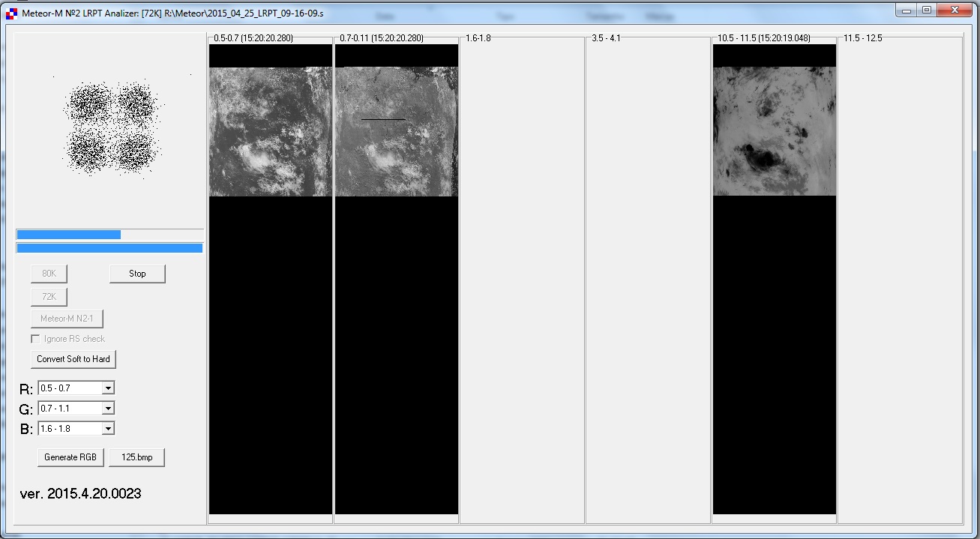Click the 125.bmp button

point(136,457)
